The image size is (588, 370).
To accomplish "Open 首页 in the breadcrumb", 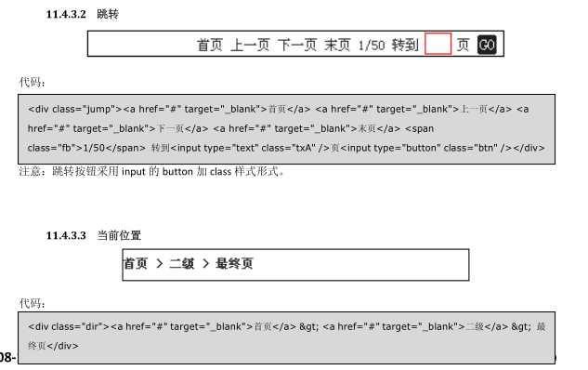I will click(136, 263).
